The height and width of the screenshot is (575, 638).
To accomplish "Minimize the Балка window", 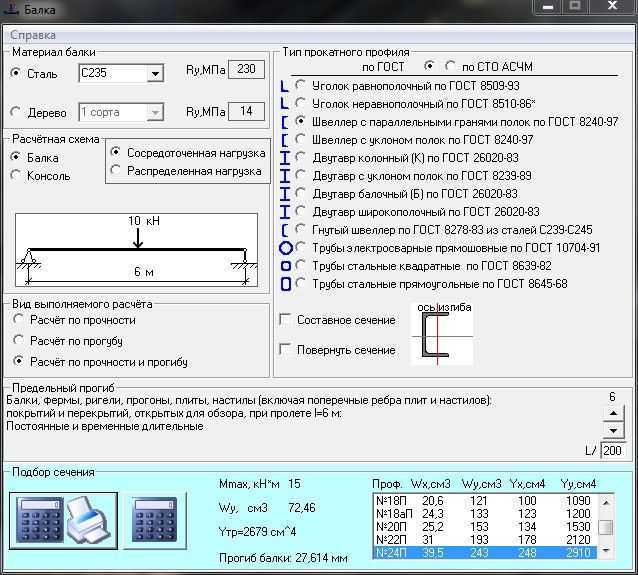I will pos(548,7).
